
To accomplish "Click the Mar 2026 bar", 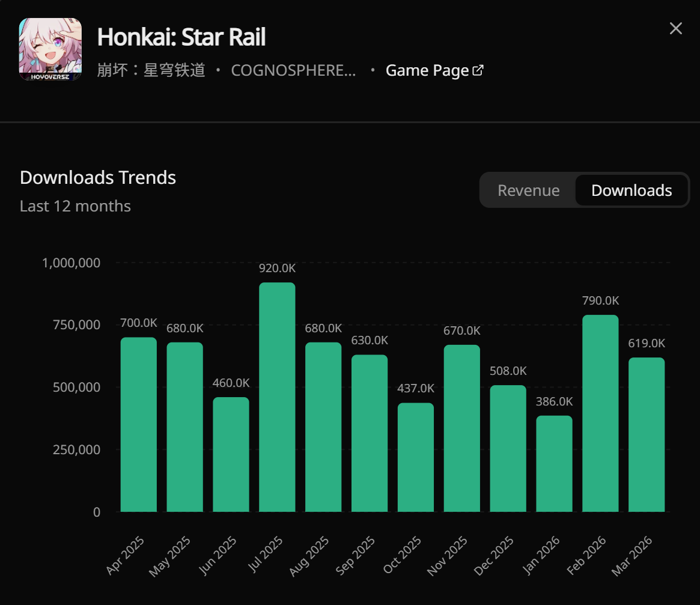I will point(647,435).
